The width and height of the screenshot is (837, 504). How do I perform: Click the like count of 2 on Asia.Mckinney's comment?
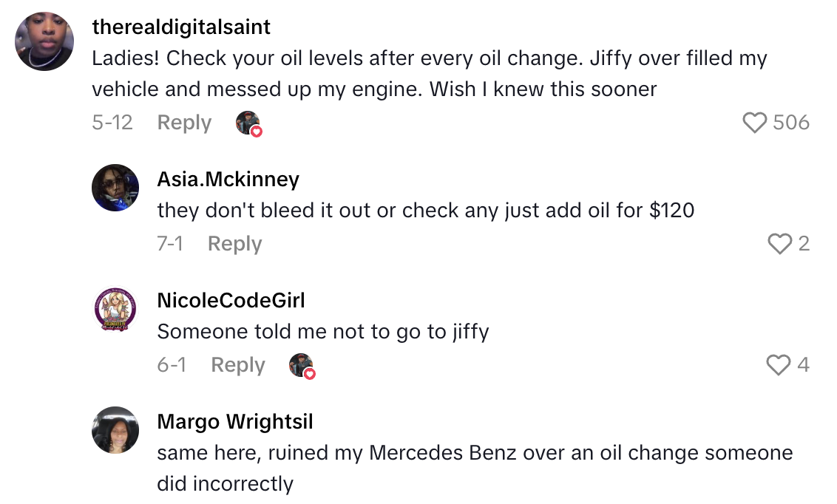(805, 243)
